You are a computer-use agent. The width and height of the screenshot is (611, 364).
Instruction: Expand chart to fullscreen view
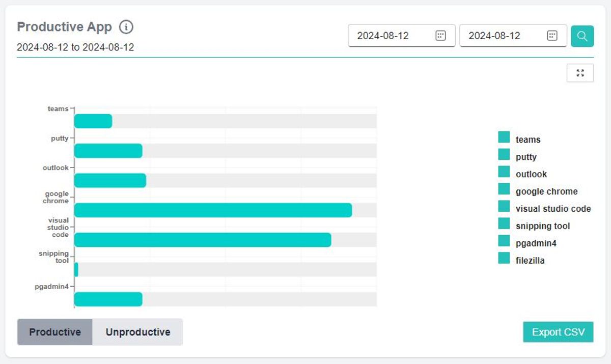(580, 73)
